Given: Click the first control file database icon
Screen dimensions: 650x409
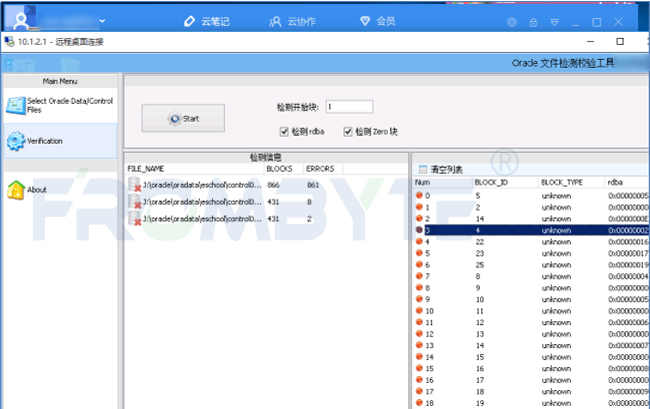Looking at the screenshot, I should click(134, 185).
